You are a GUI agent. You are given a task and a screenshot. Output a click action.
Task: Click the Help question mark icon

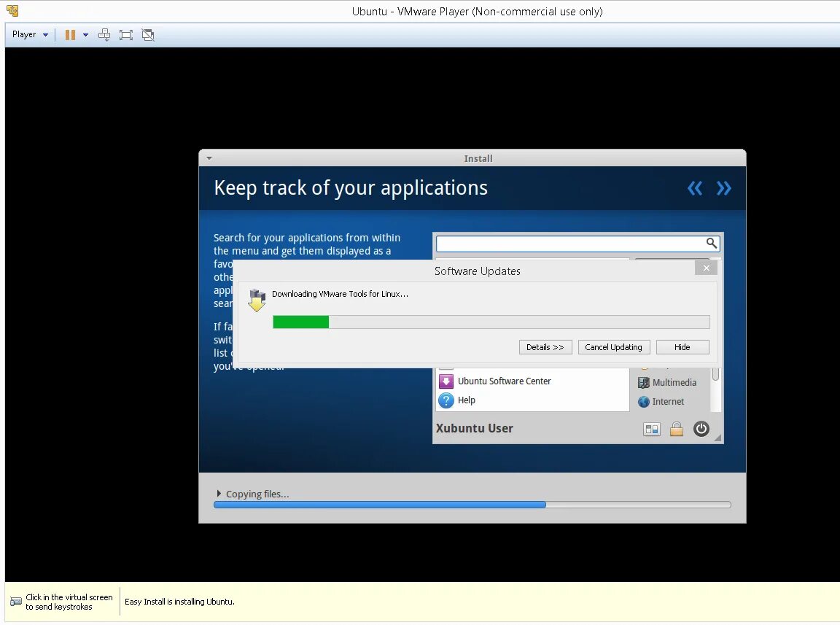click(x=446, y=400)
